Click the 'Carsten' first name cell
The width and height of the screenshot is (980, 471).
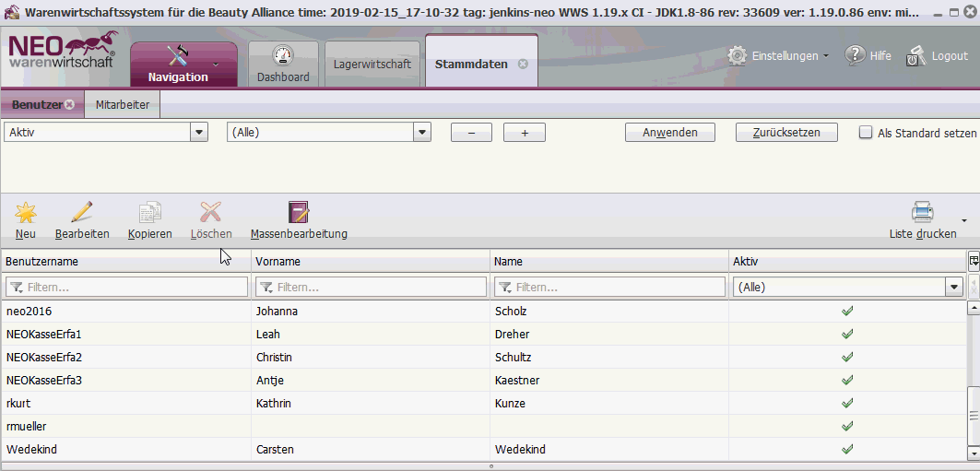[x=371, y=449]
